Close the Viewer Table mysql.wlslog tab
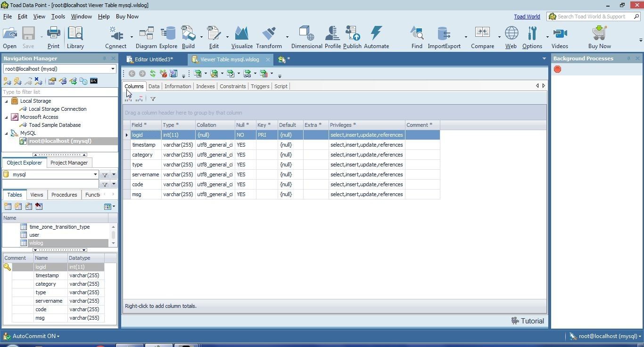 (x=268, y=59)
